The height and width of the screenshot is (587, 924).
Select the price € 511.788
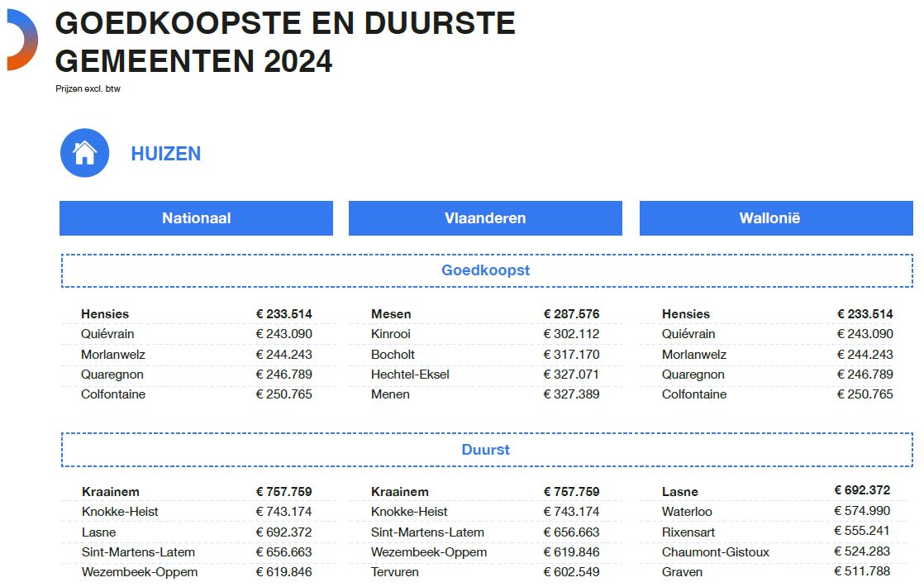coord(862,571)
